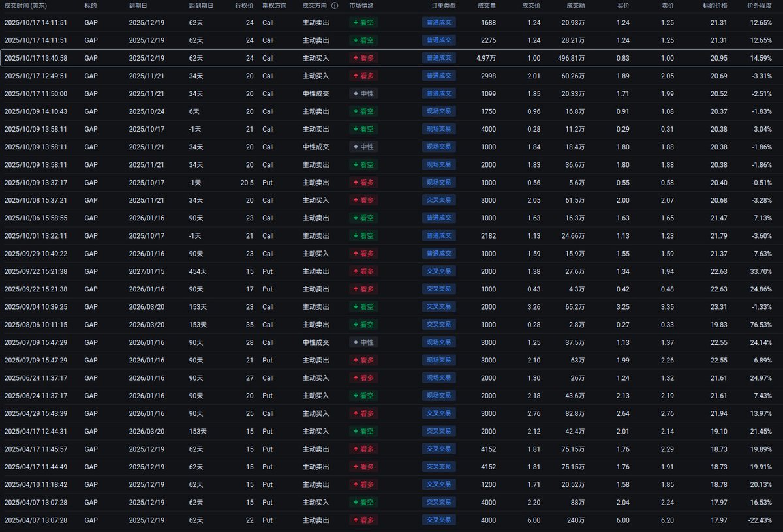The image size is (783, 532).
Task: Click 交叉交易 tag in 2025/10/08 15:37:21 row
Action: coord(439,200)
